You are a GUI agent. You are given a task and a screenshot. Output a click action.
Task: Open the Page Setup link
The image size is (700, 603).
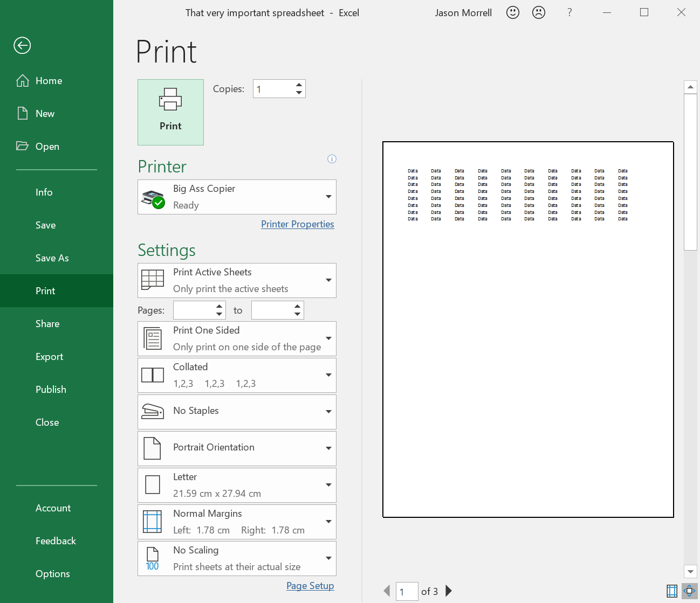tap(310, 586)
